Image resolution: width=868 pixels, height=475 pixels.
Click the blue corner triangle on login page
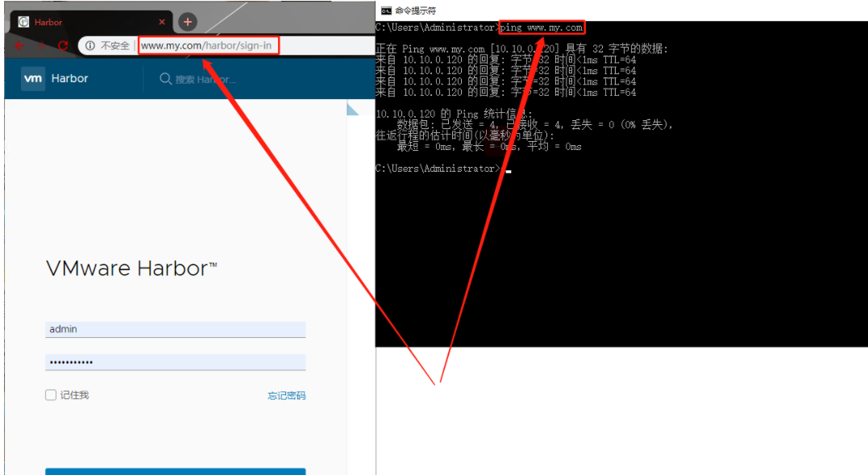tap(352, 109)
